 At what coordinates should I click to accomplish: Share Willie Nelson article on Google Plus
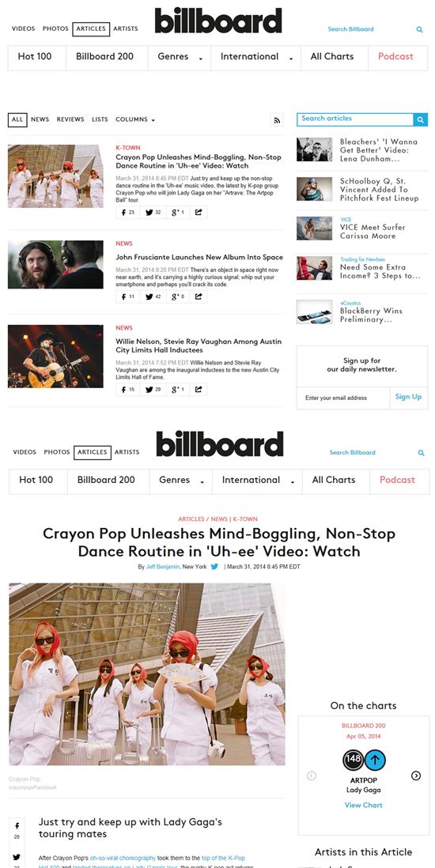click(177, 390)
